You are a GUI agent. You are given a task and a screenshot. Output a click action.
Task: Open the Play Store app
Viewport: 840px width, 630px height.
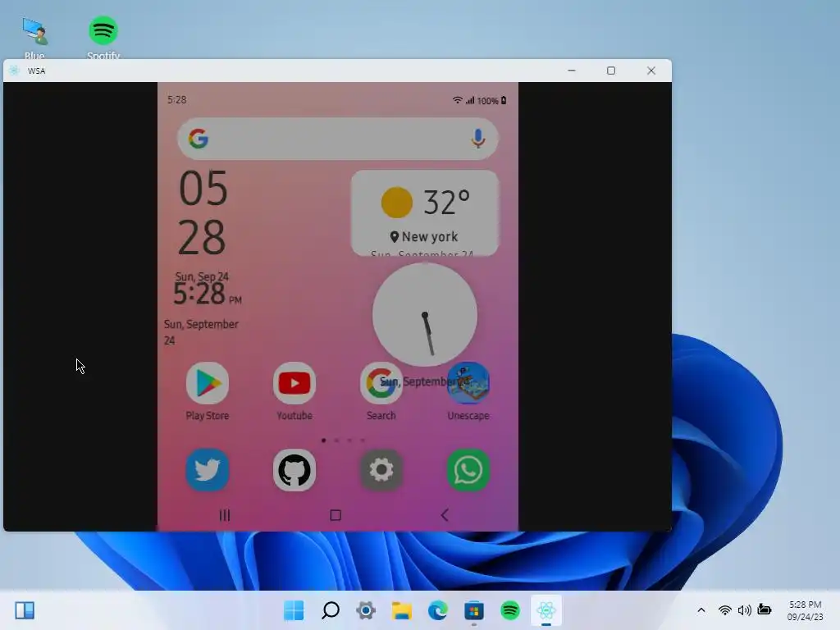[208, 383]
